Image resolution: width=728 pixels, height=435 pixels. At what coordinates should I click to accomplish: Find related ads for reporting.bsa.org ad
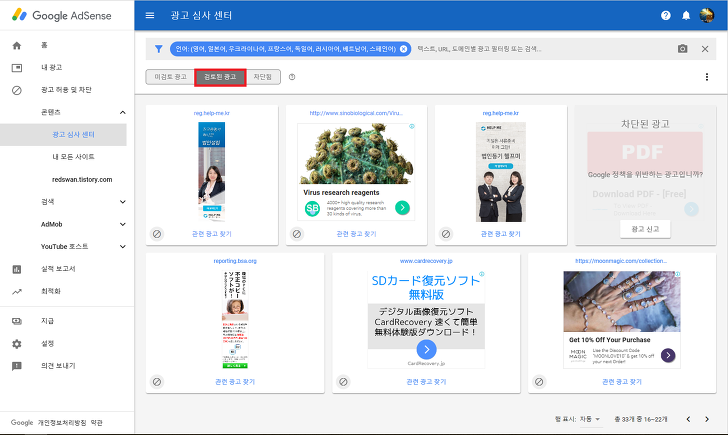(235, 382)
